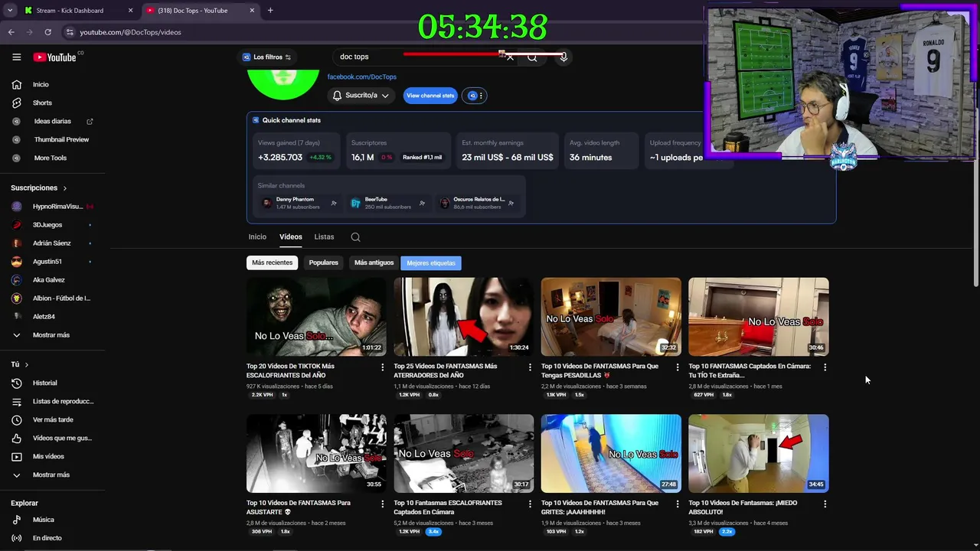Open options for Top 20 TikTok video

pos(383,367)
